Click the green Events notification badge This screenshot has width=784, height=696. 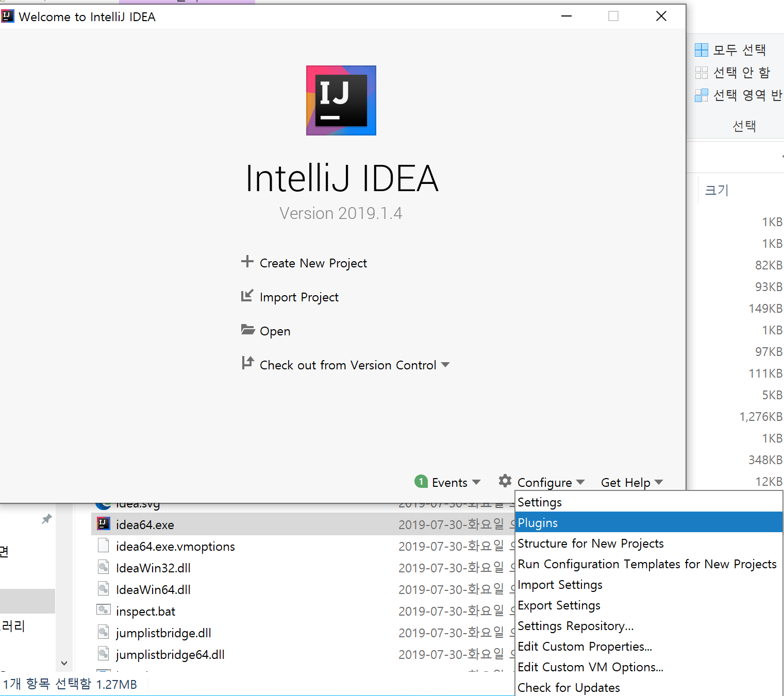tap(421, 481)
